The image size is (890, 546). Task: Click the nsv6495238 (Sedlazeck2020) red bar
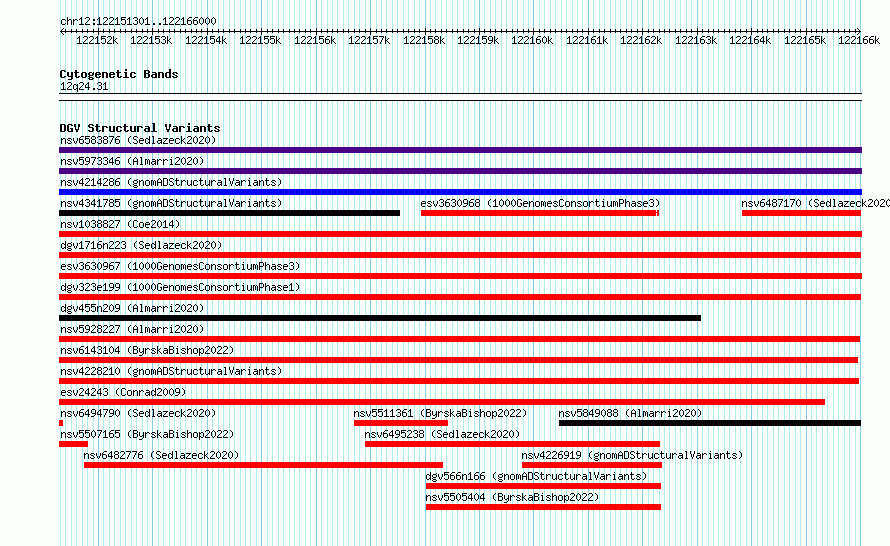coord(512,444)
